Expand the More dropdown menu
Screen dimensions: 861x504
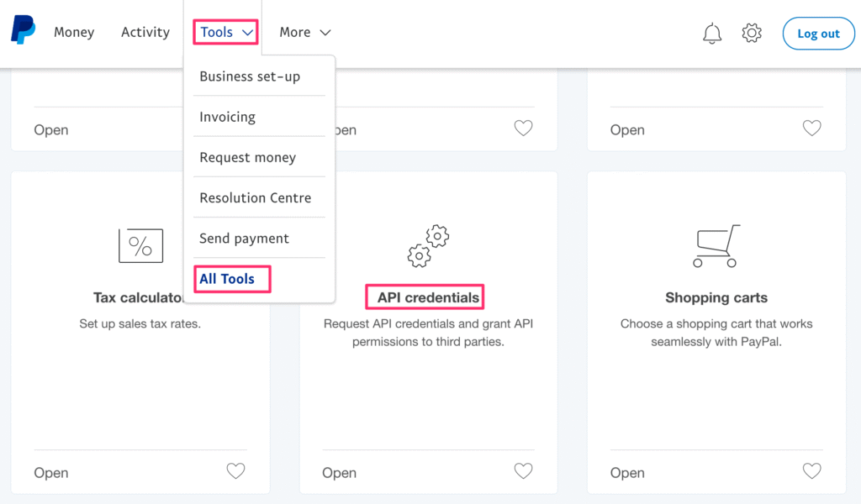(305, 33)
